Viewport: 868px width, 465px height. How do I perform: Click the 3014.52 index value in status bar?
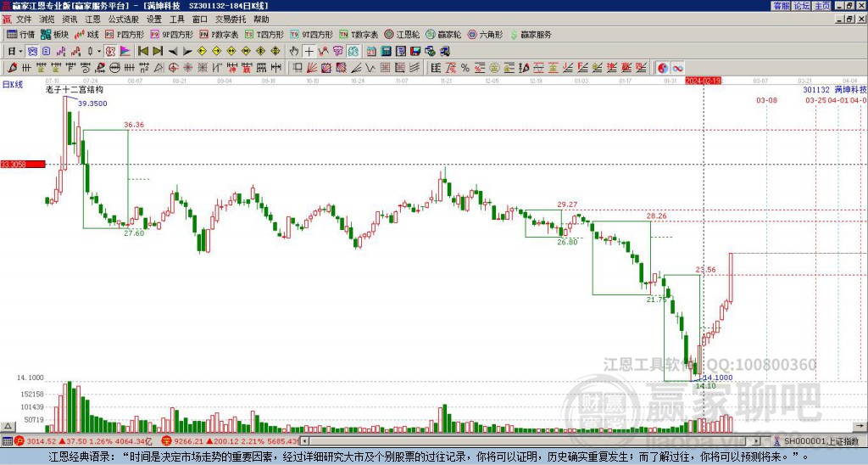[x=42, y=441]
